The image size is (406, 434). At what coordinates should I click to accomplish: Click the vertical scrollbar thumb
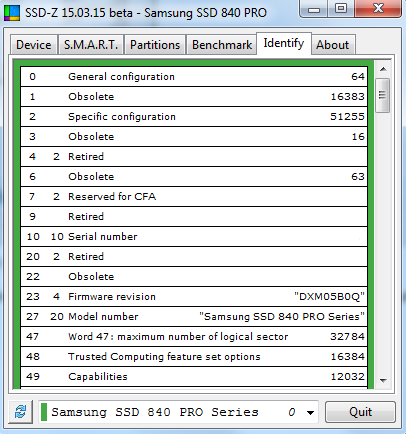382,95
